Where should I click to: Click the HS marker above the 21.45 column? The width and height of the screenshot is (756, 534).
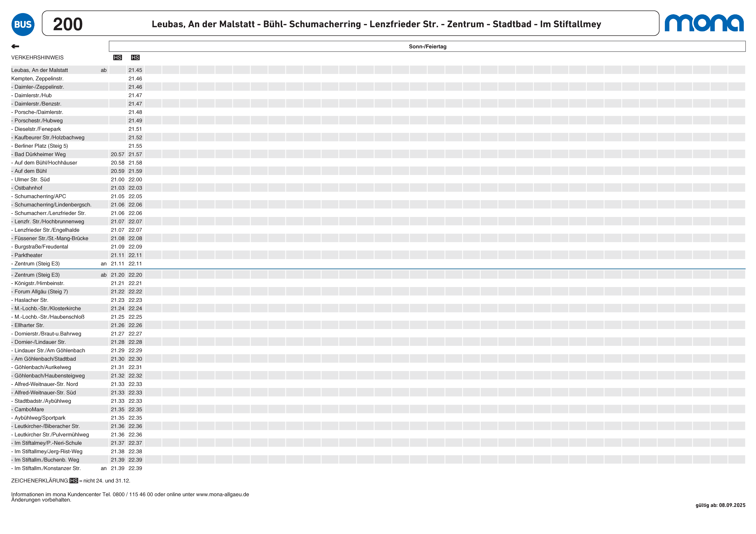135,58
